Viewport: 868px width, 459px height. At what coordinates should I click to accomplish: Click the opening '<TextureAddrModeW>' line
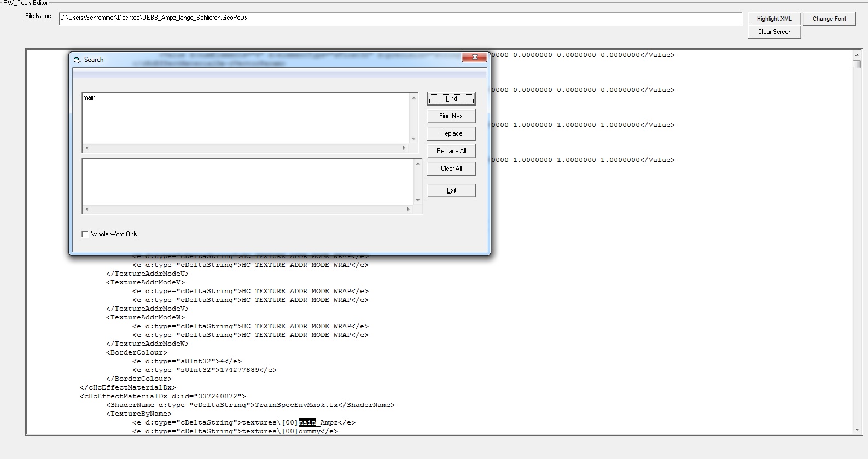(x=145, y=317)
